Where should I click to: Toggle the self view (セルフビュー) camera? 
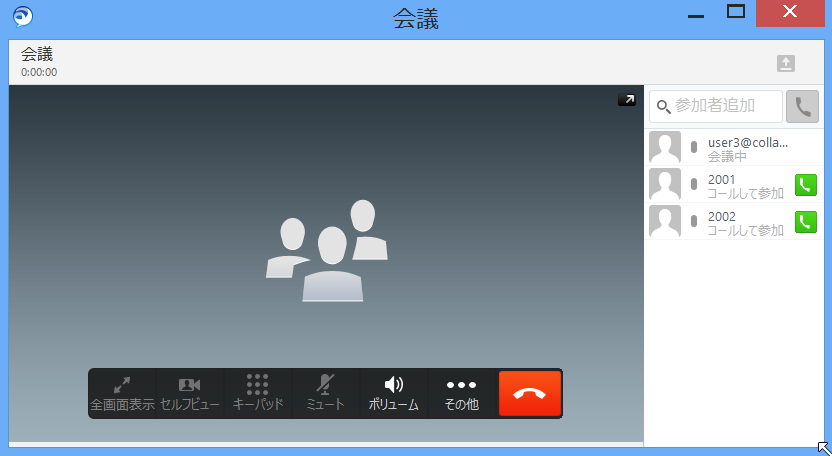[x=190, y=393]
